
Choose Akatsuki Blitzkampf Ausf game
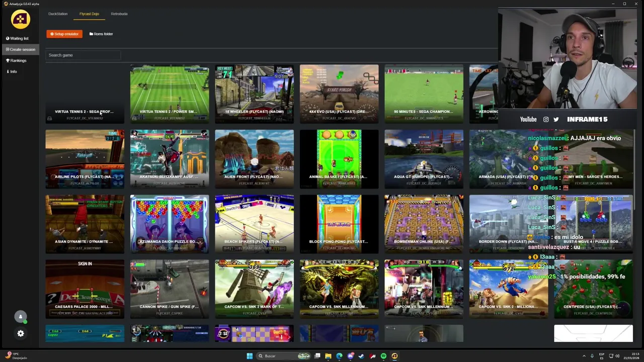click(170, 159)
